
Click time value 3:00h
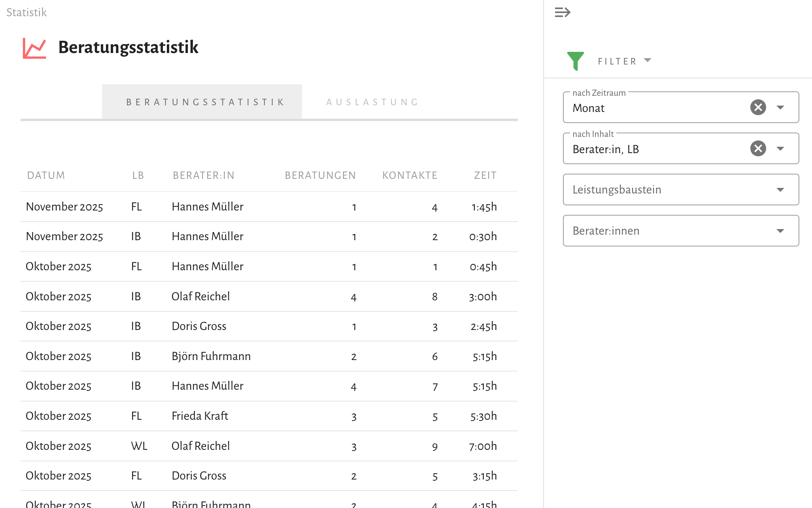tap(483, 296)
